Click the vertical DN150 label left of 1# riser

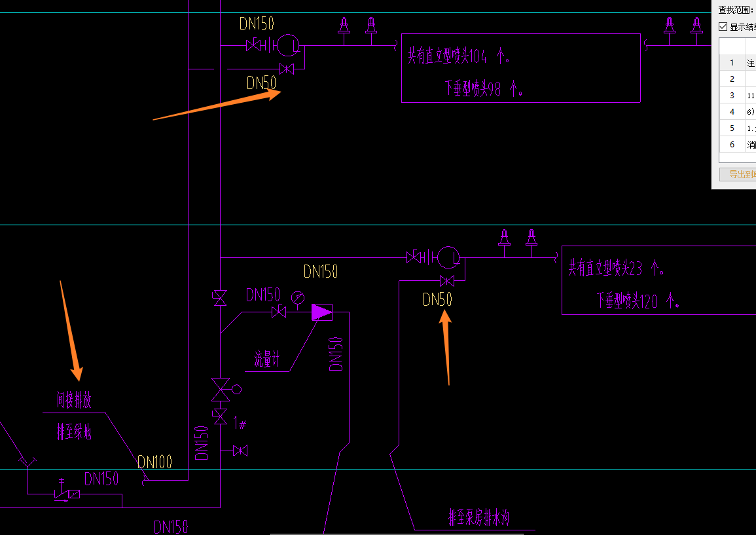(202, 443)
